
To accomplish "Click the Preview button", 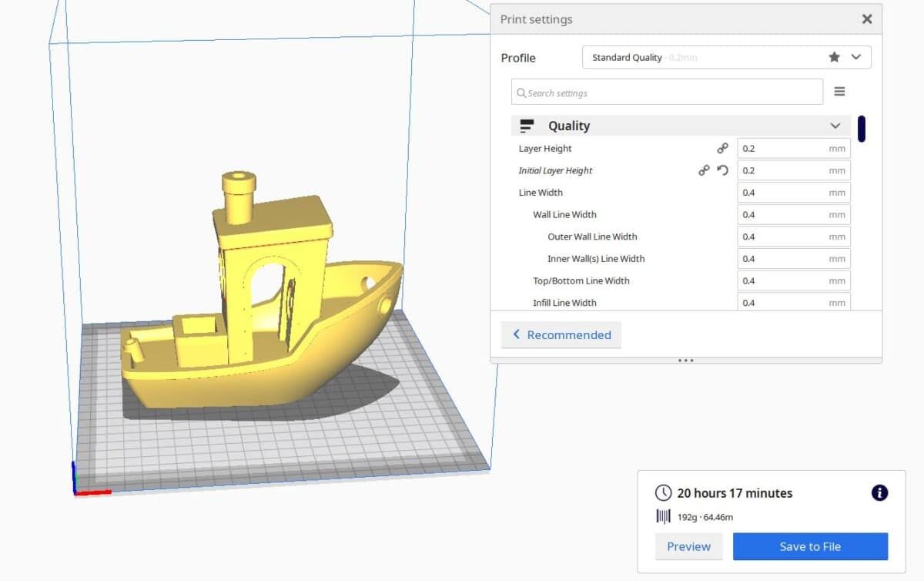I will (x=688, y=546).
